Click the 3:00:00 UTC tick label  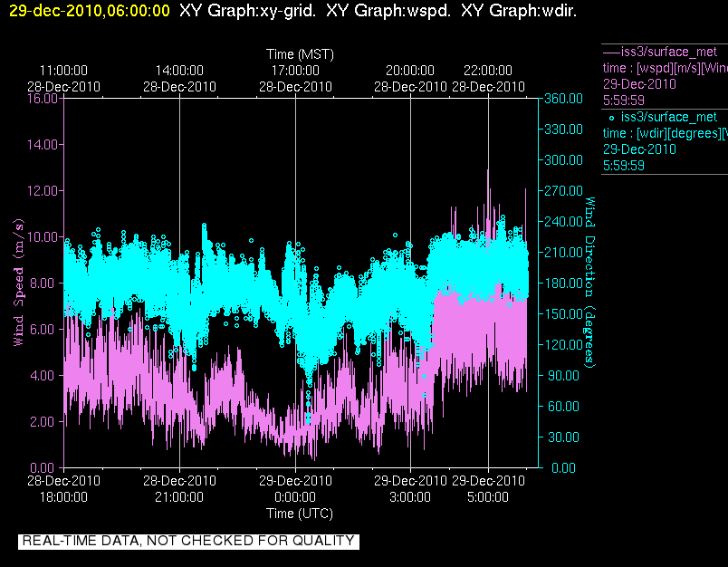pos(410,497)
